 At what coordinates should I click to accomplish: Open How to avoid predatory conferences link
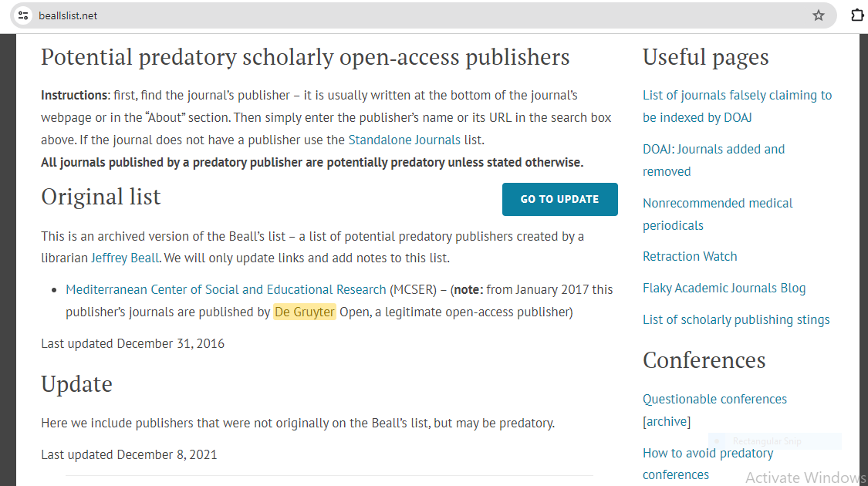click(708, 453)
